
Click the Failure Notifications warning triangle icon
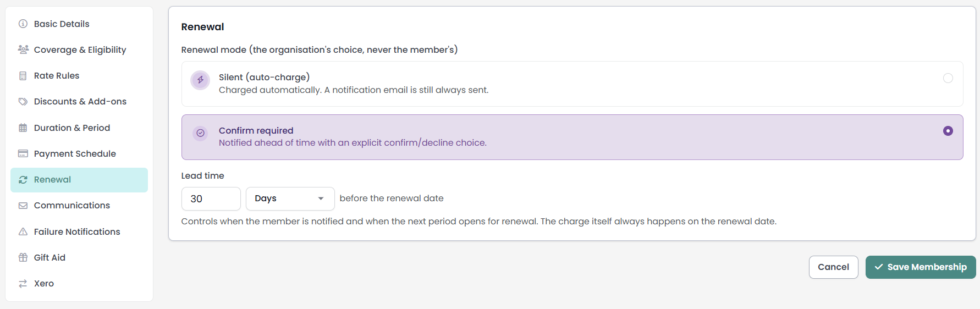(x=23, y=231)
